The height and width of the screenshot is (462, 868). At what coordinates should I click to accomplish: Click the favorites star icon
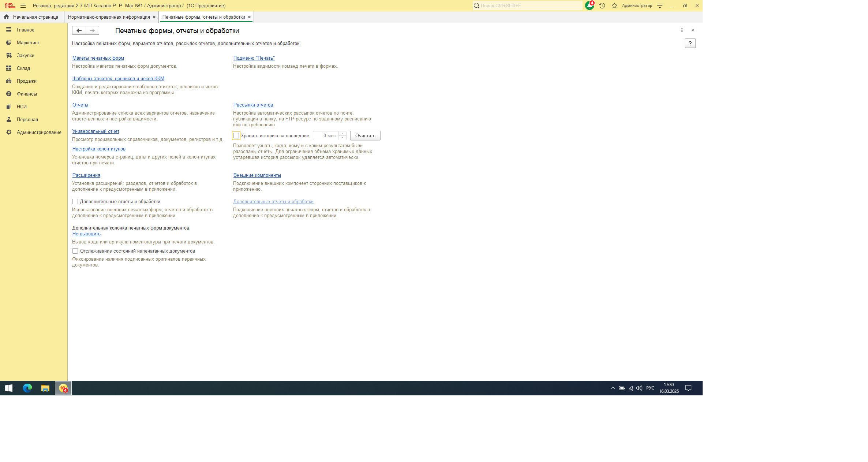[x=614, y=5]
